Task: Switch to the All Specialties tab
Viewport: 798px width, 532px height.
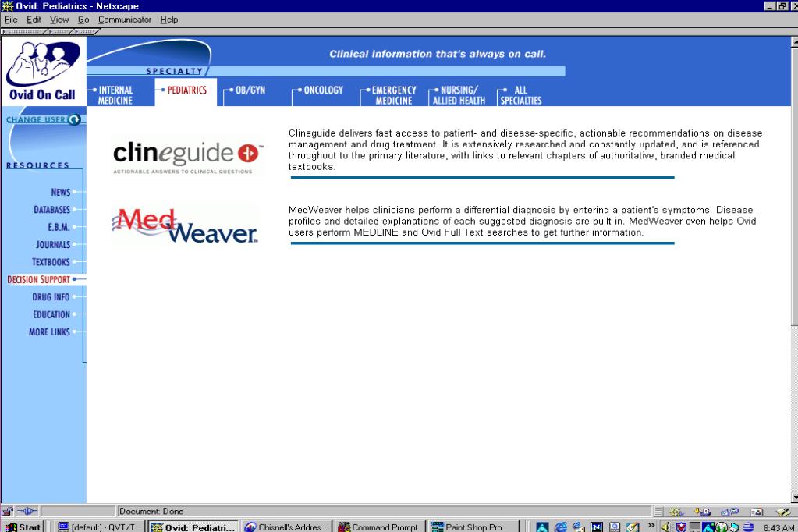Action: pos(520,95)
